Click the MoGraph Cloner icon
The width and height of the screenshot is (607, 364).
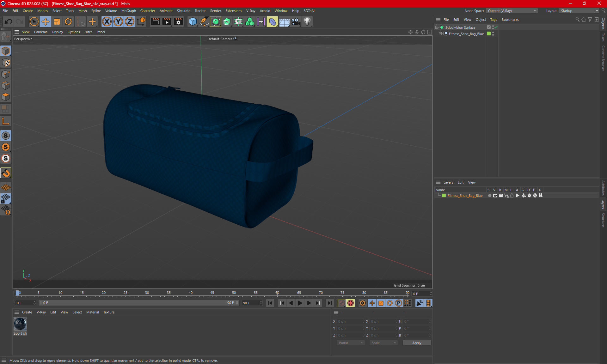tap(250, 21)
